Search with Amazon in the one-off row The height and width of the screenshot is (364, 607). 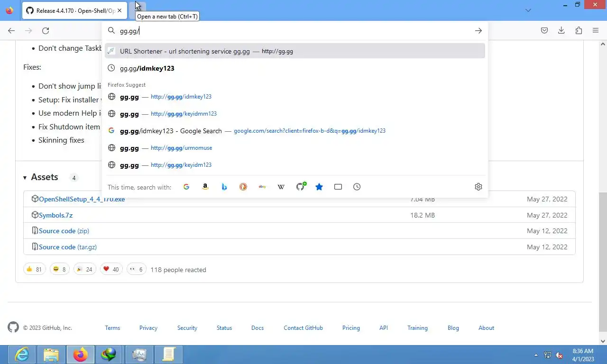coord(205,187)
